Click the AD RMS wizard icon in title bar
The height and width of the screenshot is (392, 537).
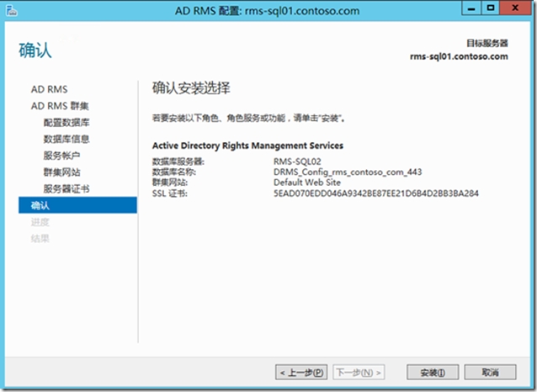coord(11,10)
